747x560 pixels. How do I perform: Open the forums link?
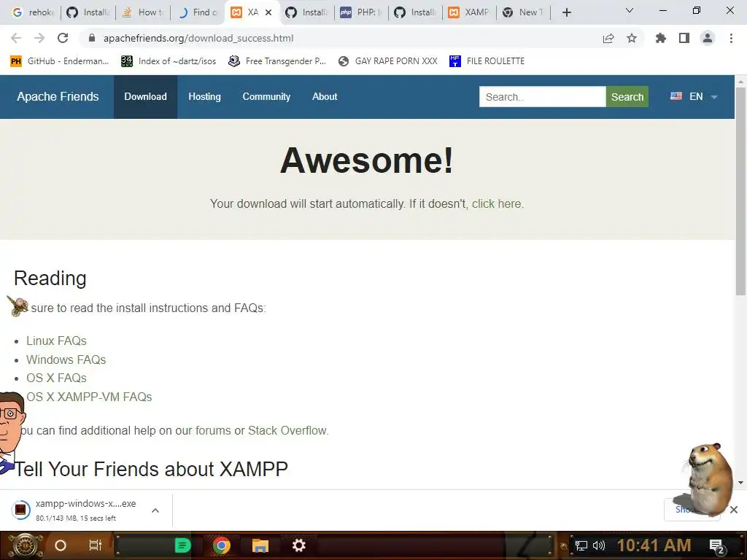213,430
